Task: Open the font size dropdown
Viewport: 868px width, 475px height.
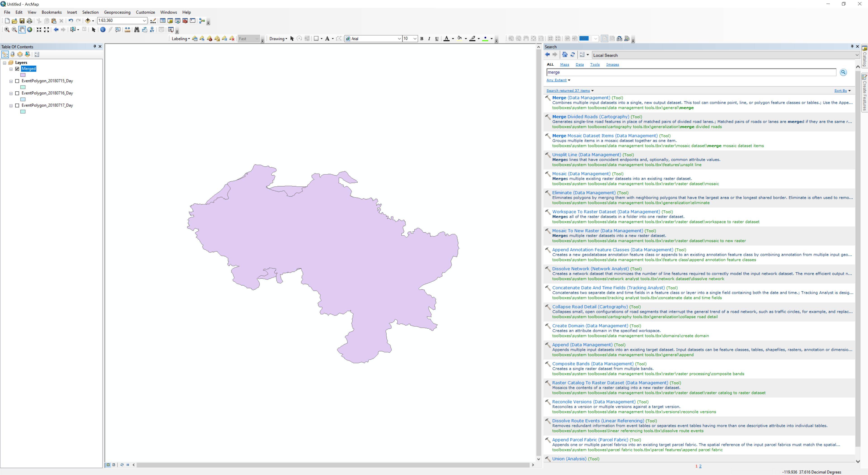Action: point(415,39)
